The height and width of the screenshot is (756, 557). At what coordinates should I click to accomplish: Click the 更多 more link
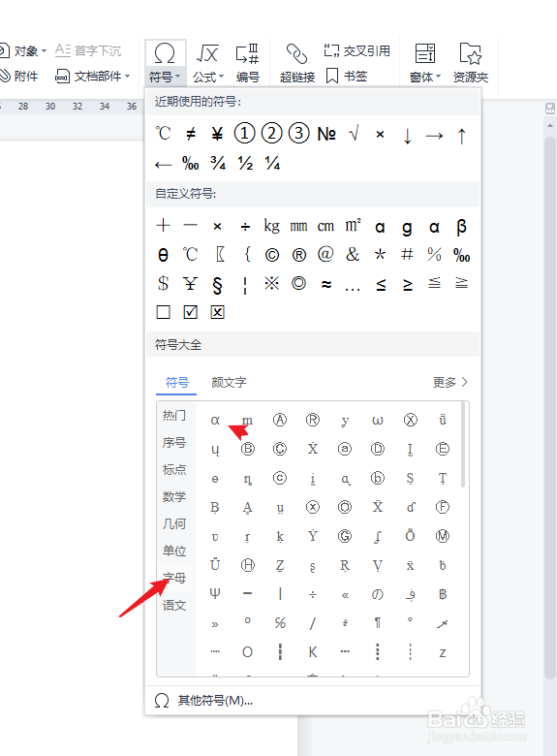pos(450,382)
